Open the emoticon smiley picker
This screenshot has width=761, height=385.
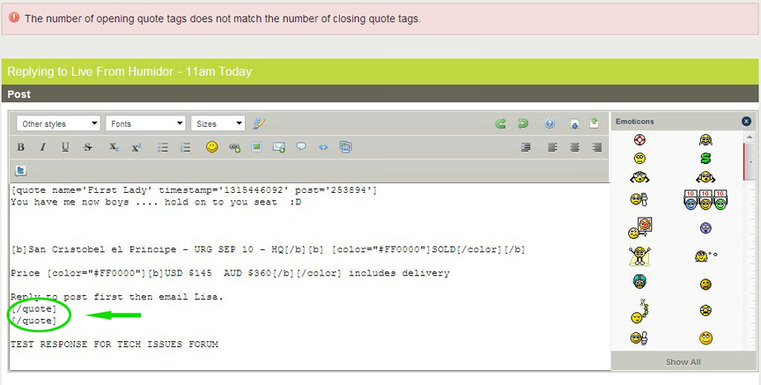coord(212,147)
